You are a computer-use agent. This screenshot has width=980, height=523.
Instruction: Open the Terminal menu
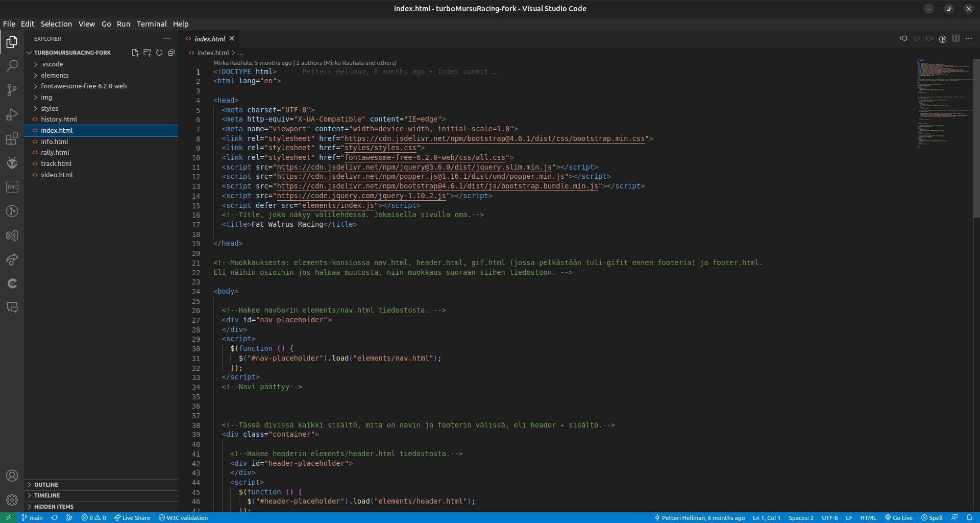coord(152,24)
